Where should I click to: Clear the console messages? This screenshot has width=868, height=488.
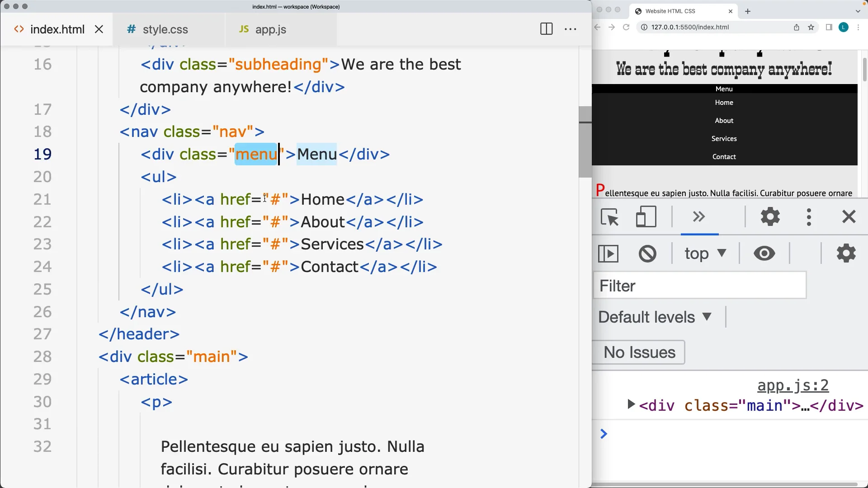click(x=647, y=253)
